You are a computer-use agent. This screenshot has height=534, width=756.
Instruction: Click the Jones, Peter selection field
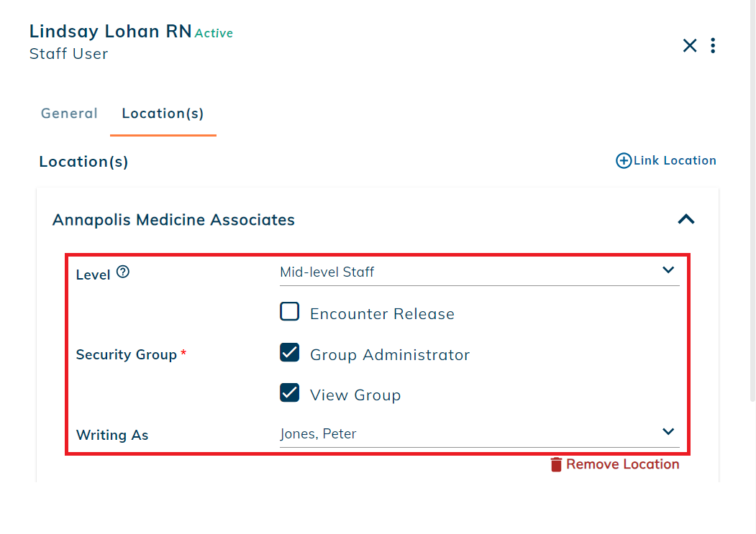479,434
